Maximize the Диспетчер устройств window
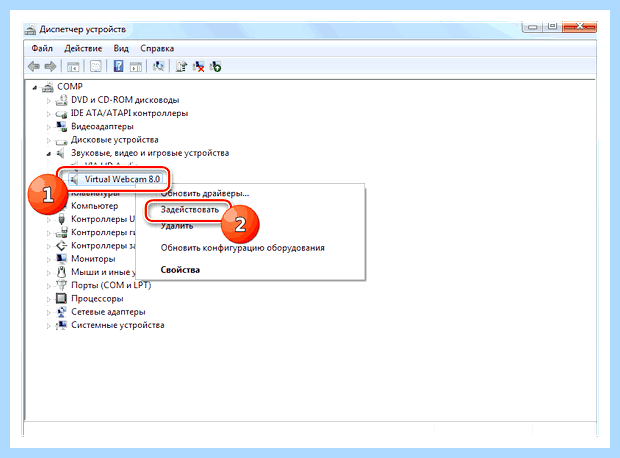The height and width of the screenshot is (458, 620). pos(552,27)
